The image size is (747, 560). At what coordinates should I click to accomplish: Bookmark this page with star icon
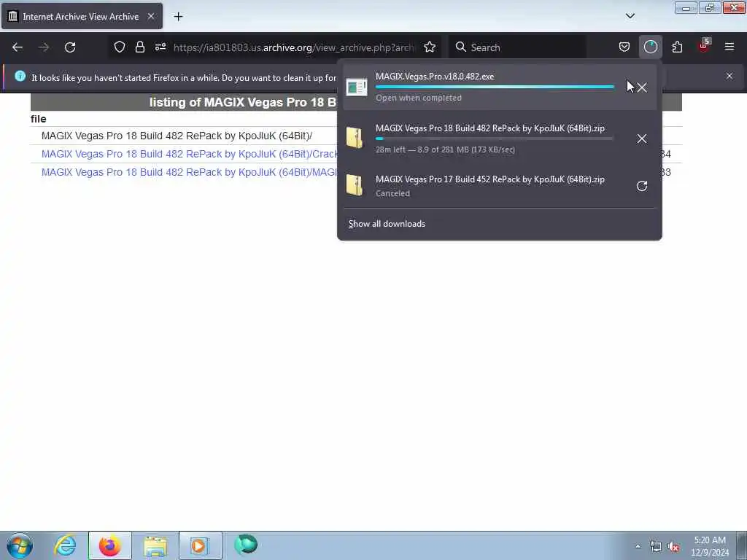pos(430,47)
